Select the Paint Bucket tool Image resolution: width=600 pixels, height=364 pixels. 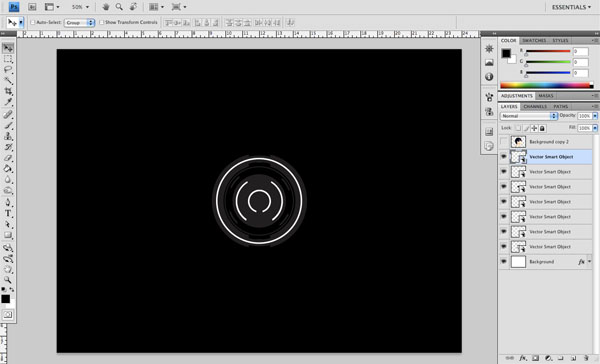point(8,168)
